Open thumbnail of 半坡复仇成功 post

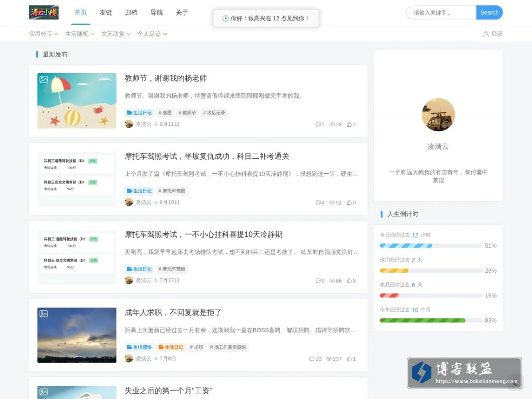coord(77,179)
